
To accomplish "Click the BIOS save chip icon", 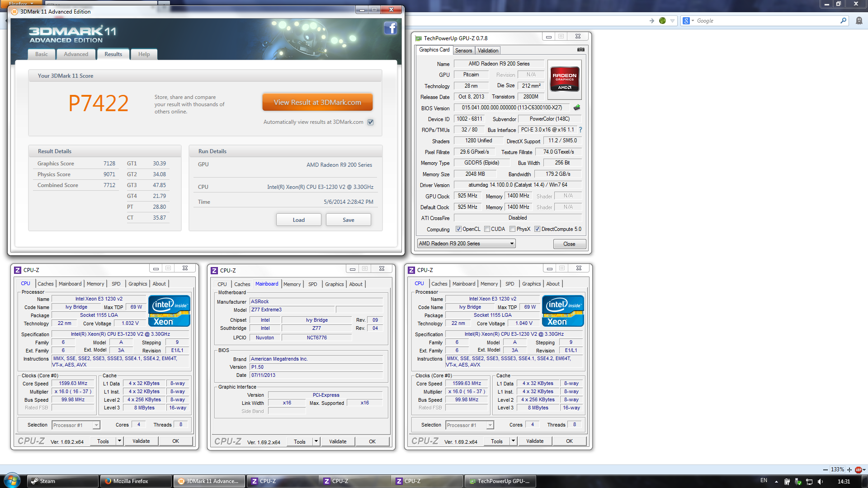I will [577, 108].
